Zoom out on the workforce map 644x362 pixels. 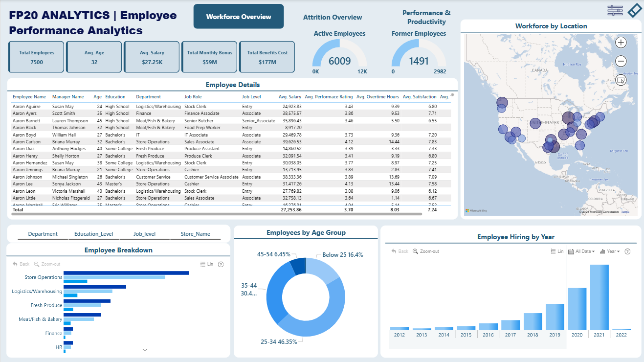(621, 61)
